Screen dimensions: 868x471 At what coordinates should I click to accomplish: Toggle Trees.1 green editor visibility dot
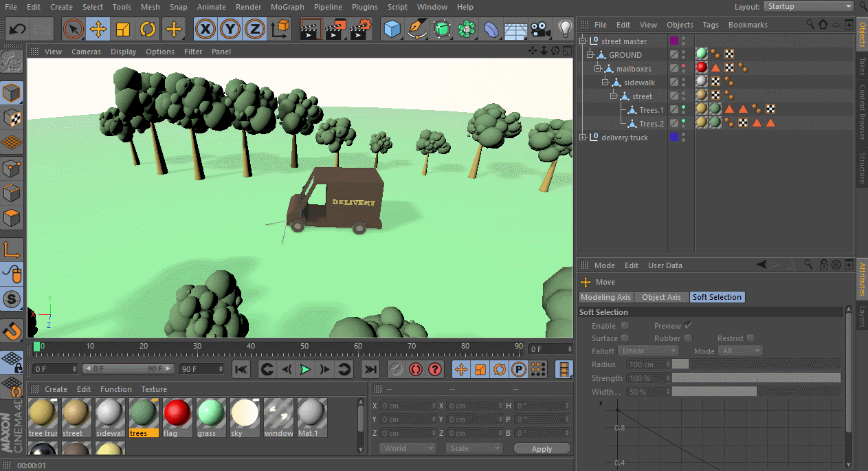coord(683,107)
